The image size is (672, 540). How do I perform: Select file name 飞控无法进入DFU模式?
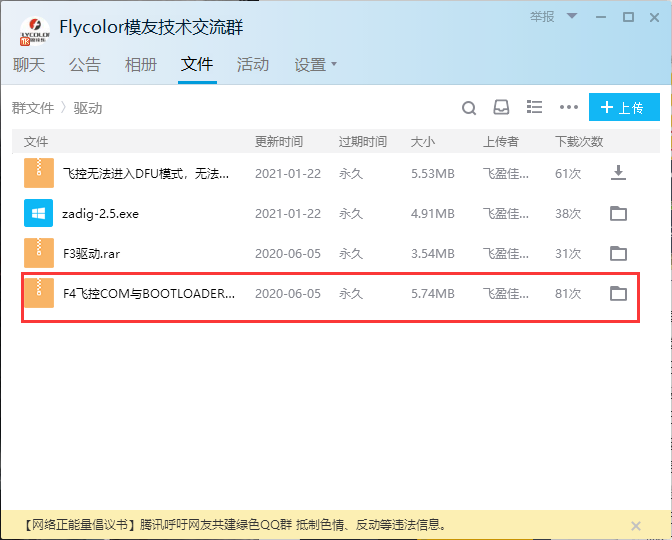pos(146,174)
